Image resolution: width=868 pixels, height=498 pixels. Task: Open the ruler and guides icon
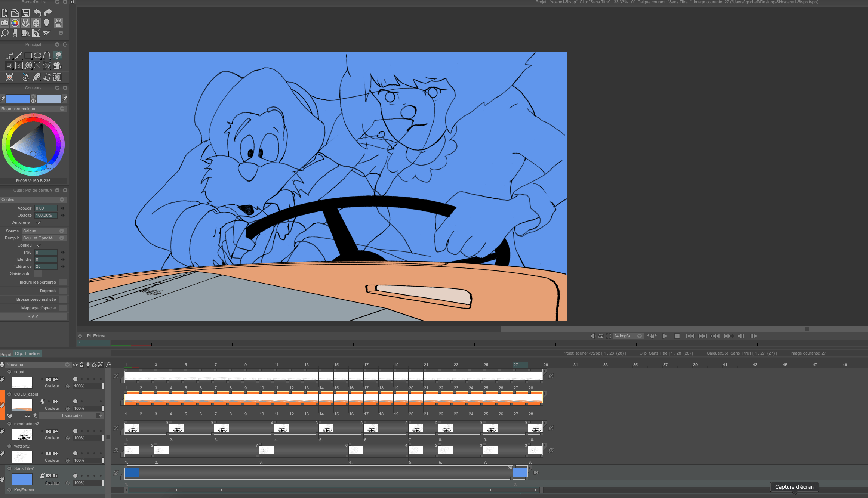pos(36,33)
